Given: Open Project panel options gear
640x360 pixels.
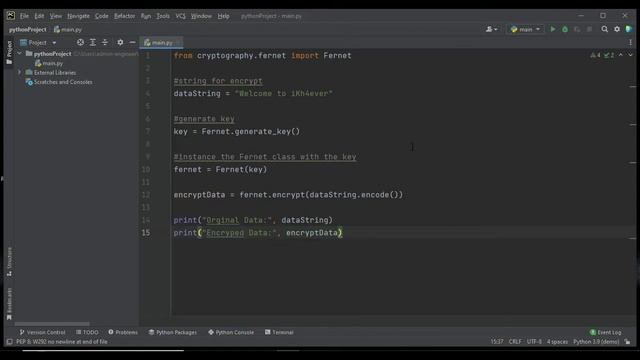Looking at the screenshot, I should [120, 42].
